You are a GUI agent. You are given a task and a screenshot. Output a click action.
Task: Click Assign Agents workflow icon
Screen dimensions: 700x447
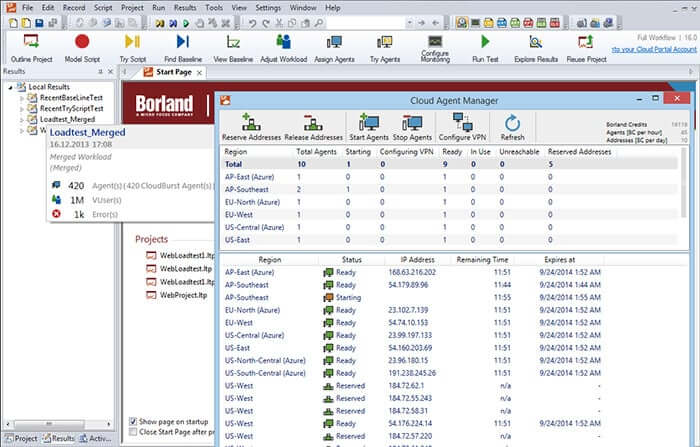pyautogui.click(x=334, y=42)
